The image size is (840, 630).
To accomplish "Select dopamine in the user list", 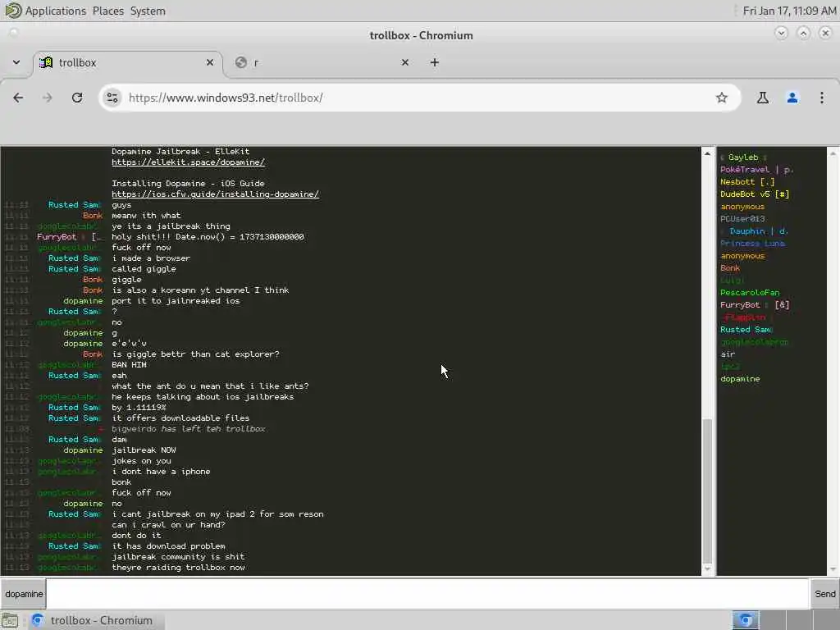I will click(740, 379).
